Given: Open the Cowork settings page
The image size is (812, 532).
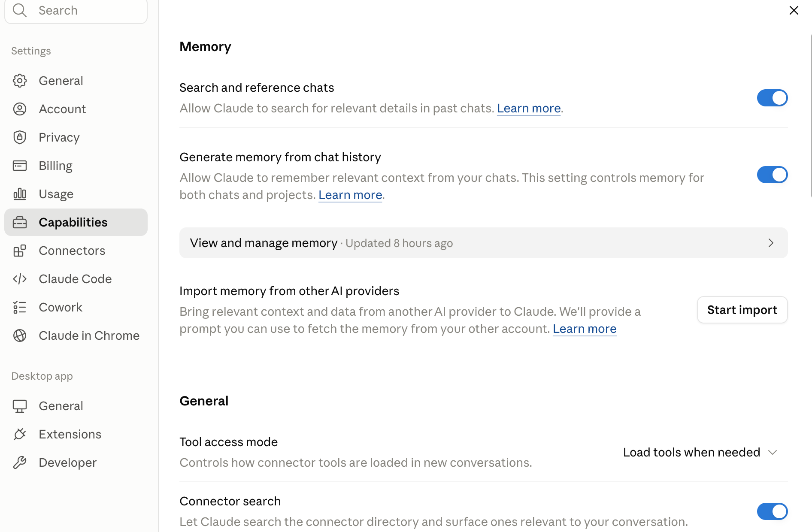Looking at the screenshot, I should click(x=76, y=307).
